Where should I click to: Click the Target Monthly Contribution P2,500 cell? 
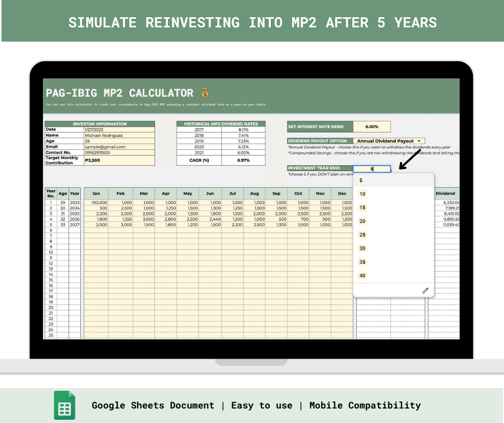pos(119,160)
